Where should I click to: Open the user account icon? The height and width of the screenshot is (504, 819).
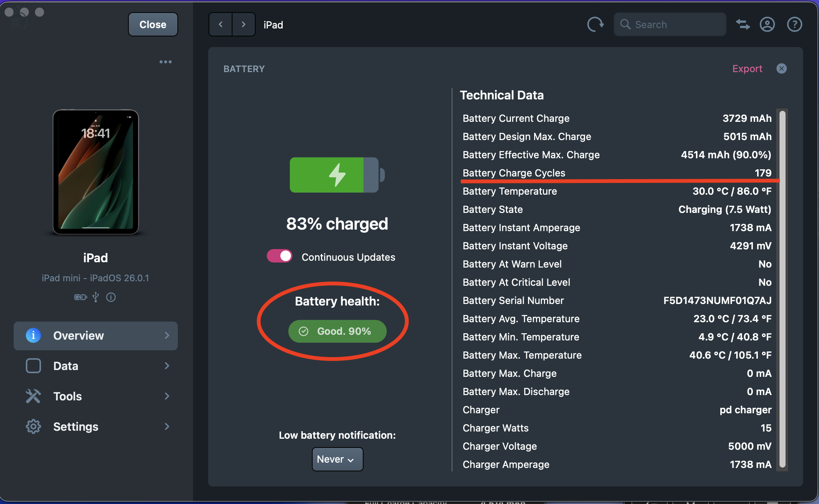pyautogui.click(x=767, y=25)
